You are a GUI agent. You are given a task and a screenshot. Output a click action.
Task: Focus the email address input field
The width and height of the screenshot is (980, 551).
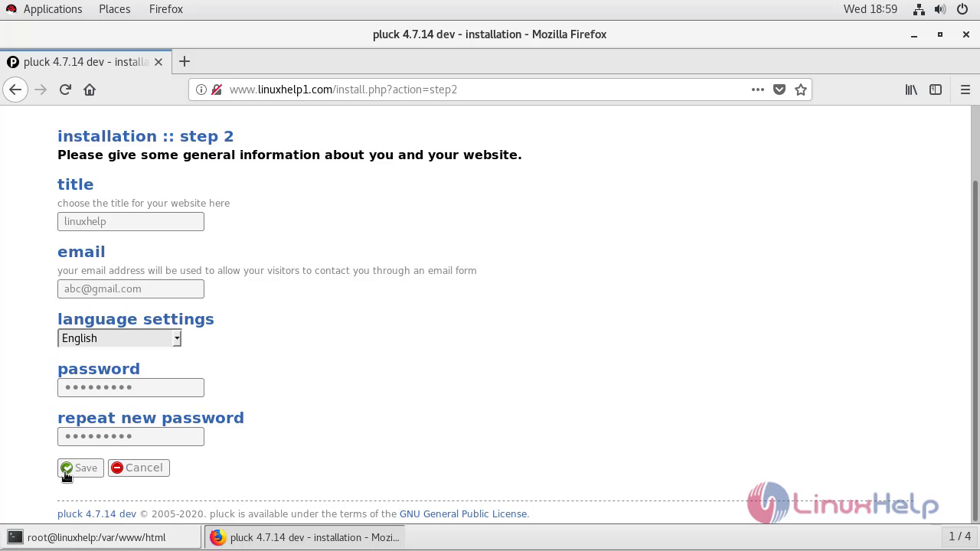click(x=131, y=289)
